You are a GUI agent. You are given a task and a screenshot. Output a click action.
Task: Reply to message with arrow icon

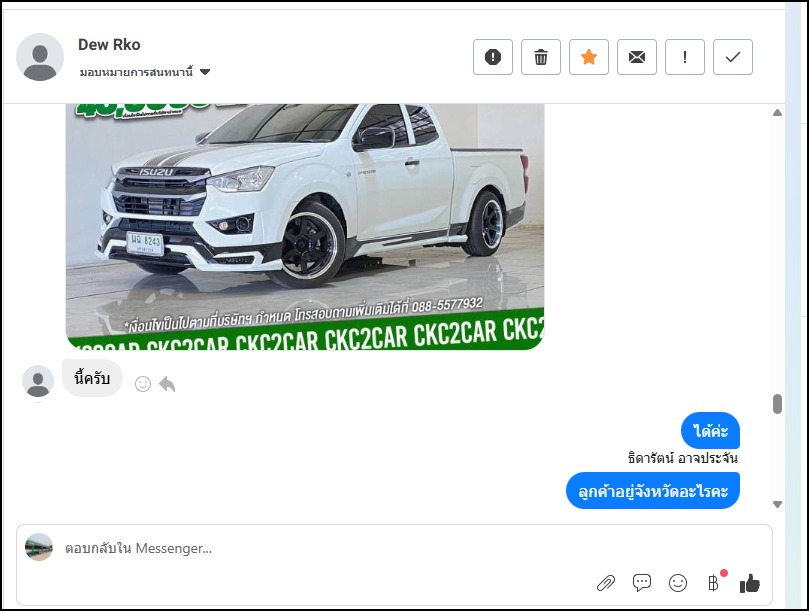point(167,384)
